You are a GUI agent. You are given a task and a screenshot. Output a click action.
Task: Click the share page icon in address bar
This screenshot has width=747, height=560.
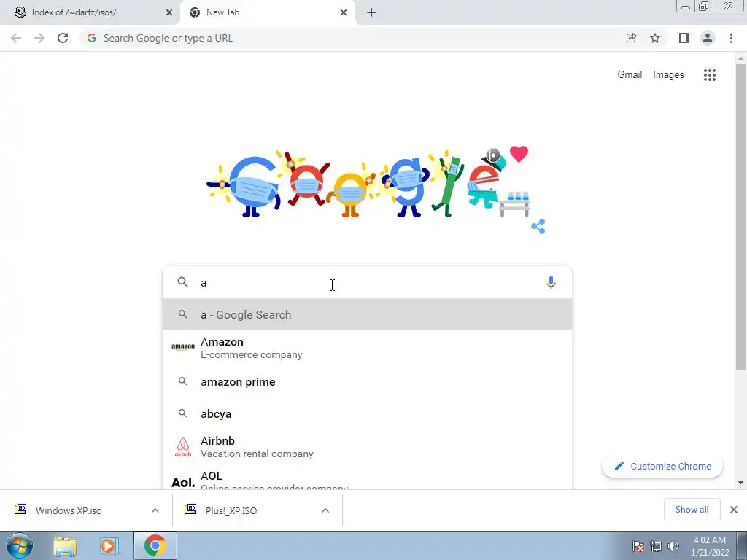coord(631,38)
